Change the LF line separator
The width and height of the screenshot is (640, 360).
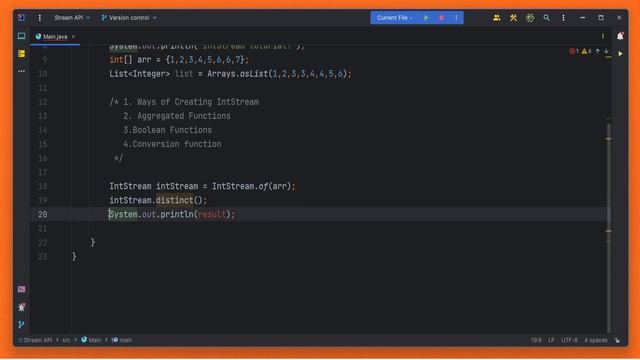tap(551, 340)
